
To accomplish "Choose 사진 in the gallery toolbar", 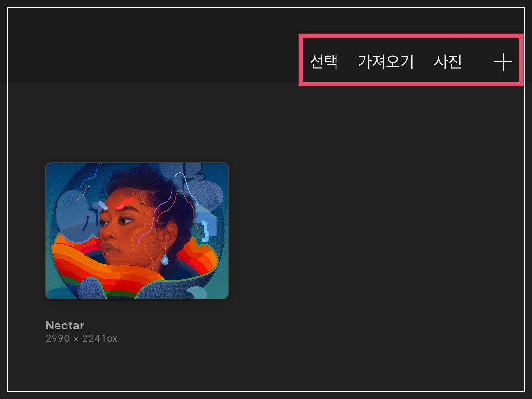I will (448, 62).
